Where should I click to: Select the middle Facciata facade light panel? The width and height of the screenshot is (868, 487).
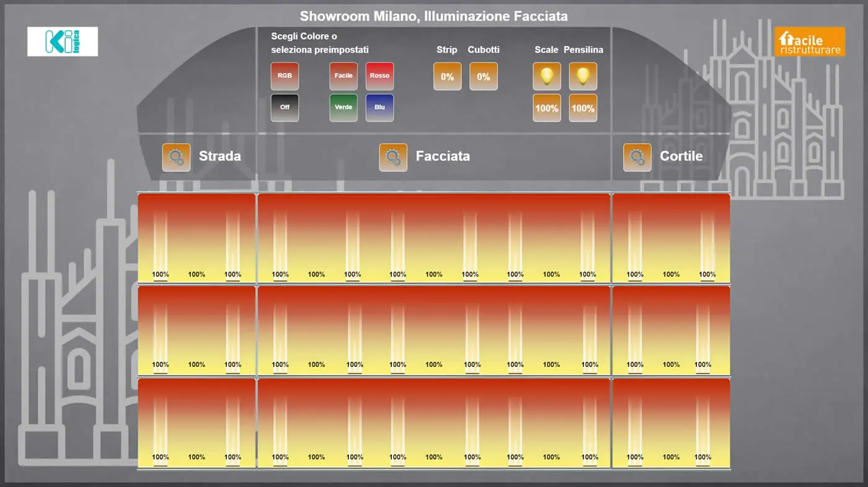tap(434, 330)
